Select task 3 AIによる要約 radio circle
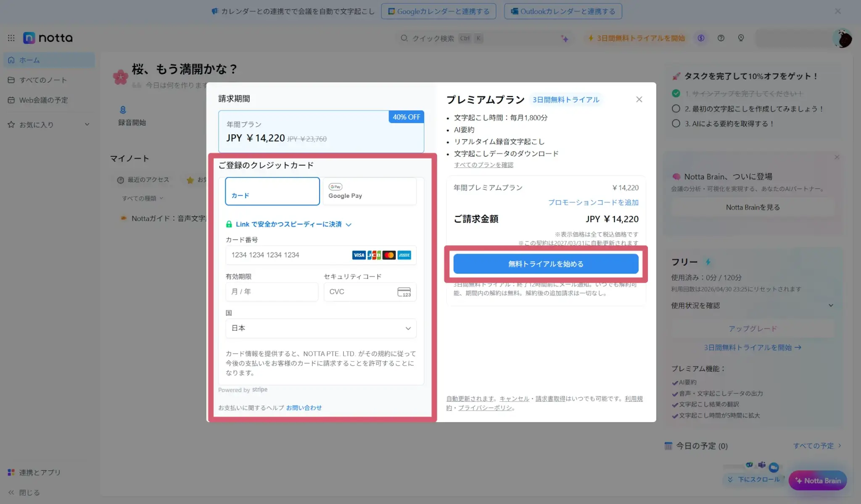The image size is (861, 504). click(x=676, y=123)
